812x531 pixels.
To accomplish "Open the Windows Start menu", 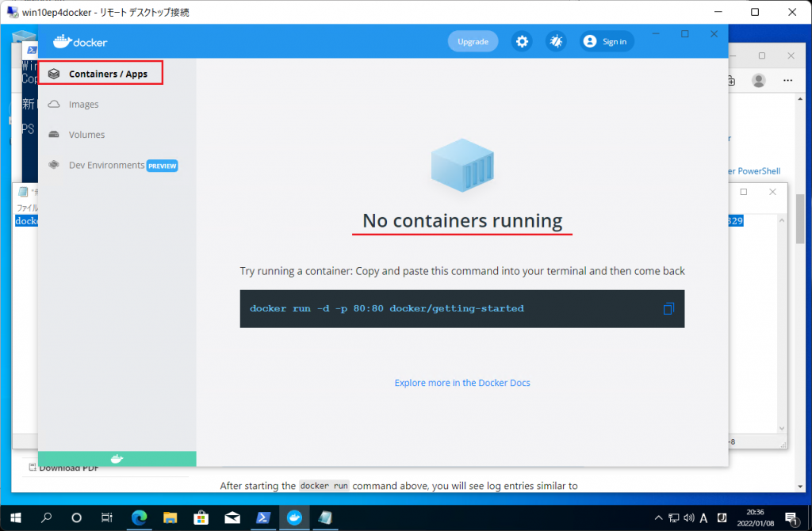I will 16,518.
